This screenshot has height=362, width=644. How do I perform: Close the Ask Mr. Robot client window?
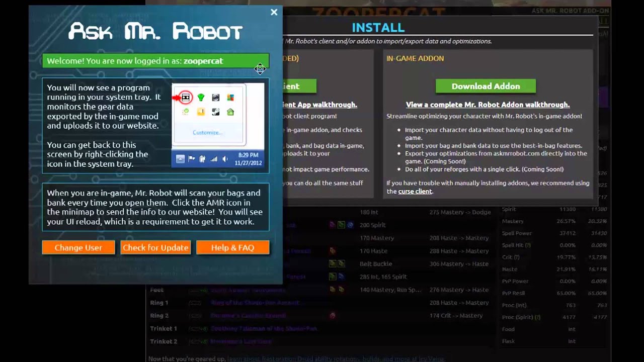(x=274, y=12)
